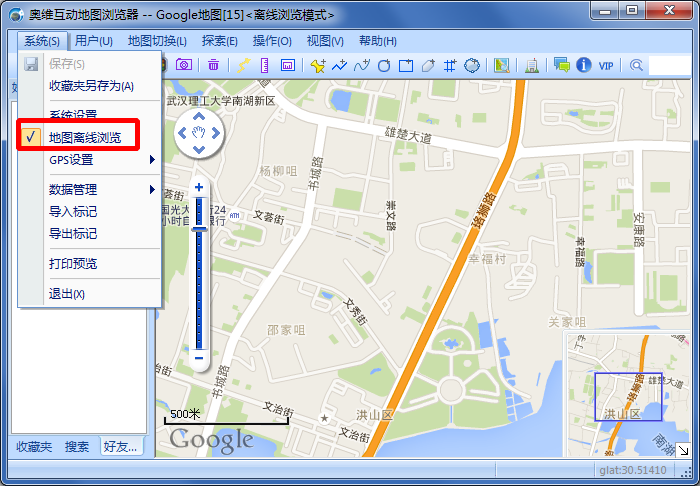Screen dimensions: 700x486
Task: Click the 关家咀 map label
Action: coord(567,322)
